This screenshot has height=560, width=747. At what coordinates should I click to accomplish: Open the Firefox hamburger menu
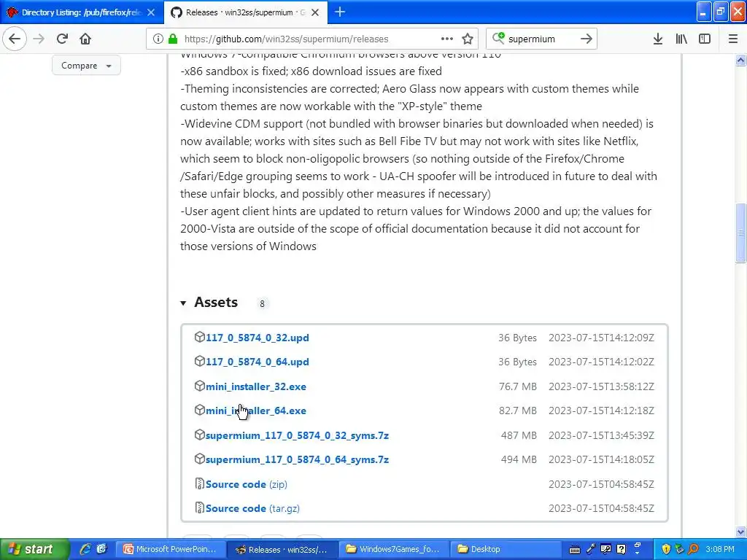click(732, 39)
